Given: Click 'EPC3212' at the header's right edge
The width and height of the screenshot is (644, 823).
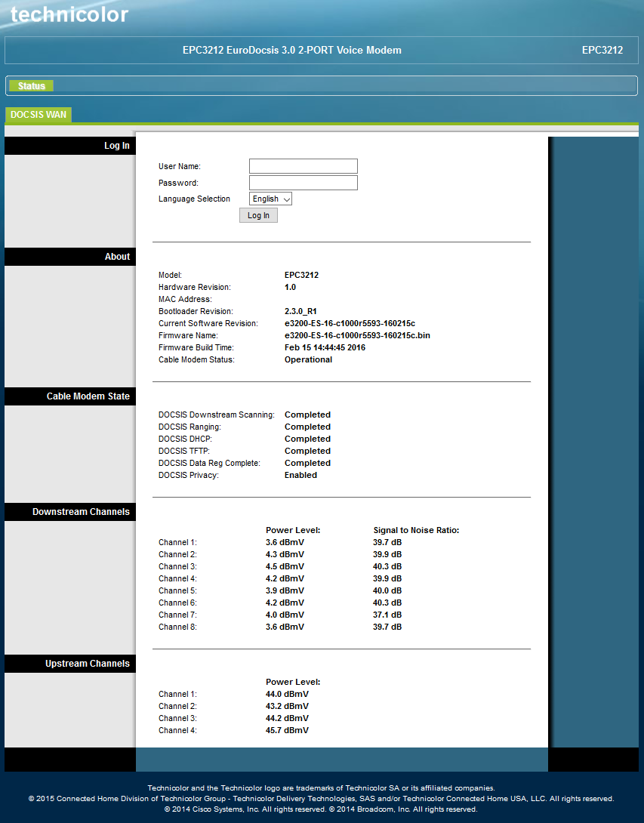Looking at the screenshot, I should (x=602, y=51).
